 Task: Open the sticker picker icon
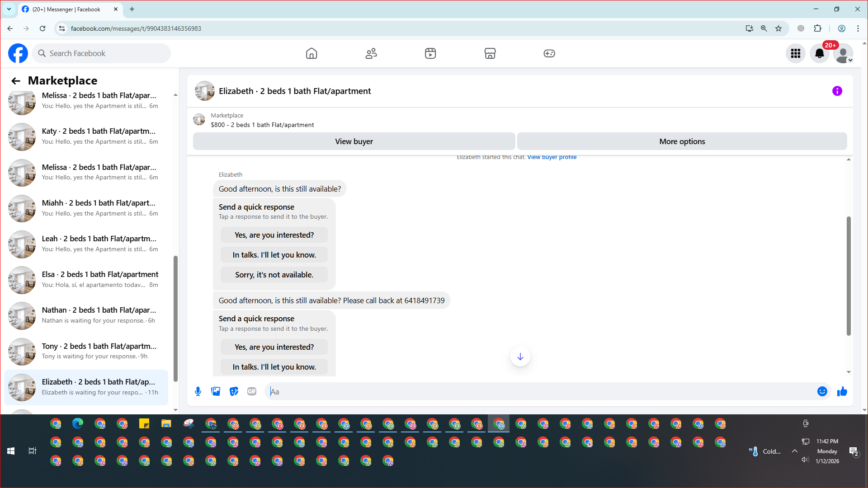click(234, 391)
